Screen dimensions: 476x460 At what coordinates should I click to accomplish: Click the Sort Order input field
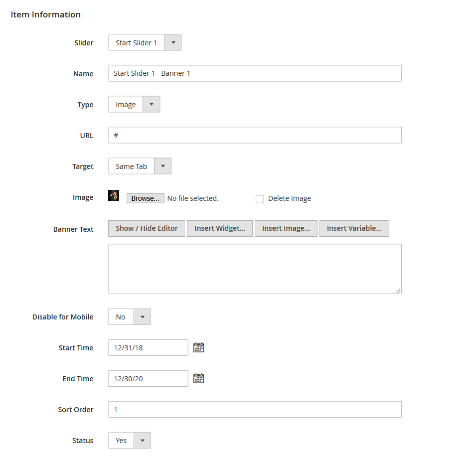(255, 410)
